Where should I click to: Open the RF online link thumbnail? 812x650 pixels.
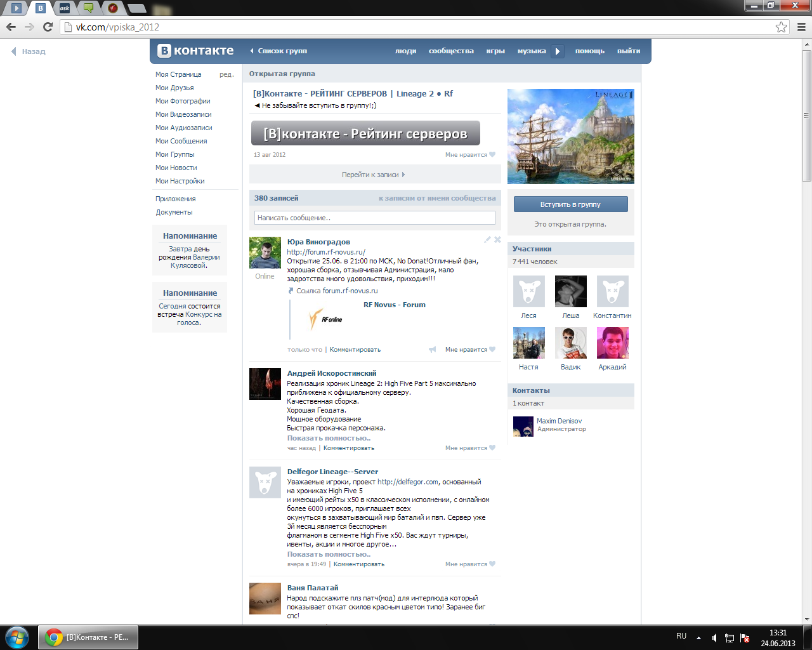coord(325,319)
